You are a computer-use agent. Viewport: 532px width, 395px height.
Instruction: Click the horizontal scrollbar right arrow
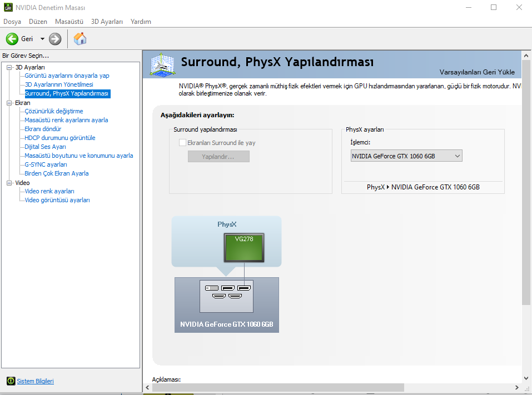516,387
